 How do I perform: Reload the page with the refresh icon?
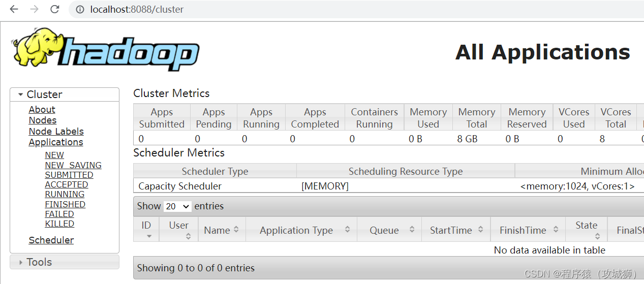(x=54, y=9)
